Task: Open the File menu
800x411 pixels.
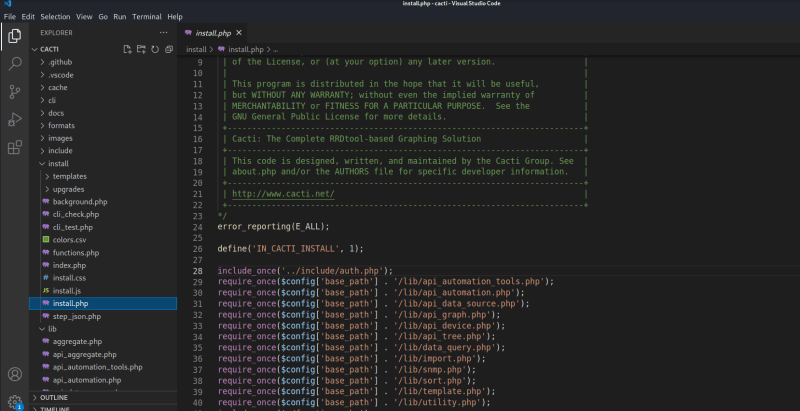Action: (x=10, y=17)
